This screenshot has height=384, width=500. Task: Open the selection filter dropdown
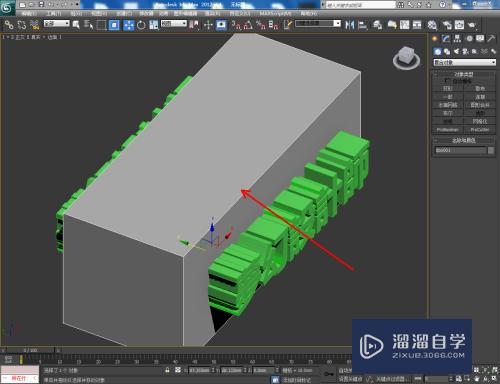click(57, 24)
